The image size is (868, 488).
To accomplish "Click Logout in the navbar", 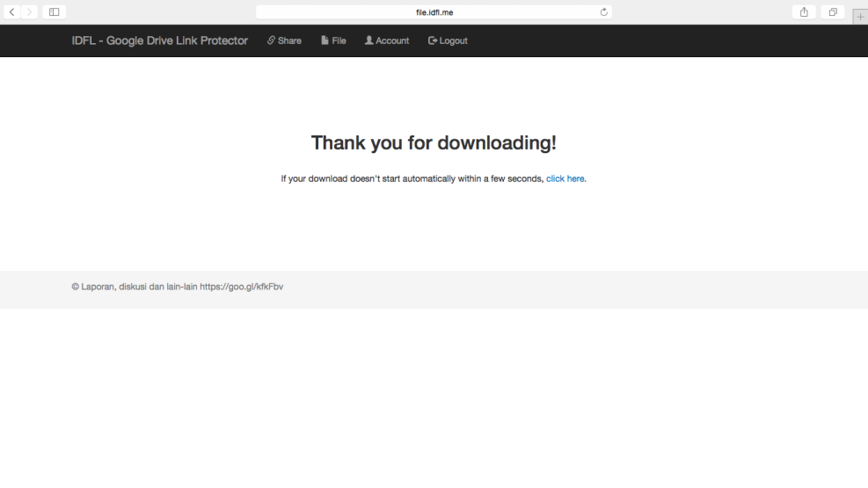I will pos(448,40).
